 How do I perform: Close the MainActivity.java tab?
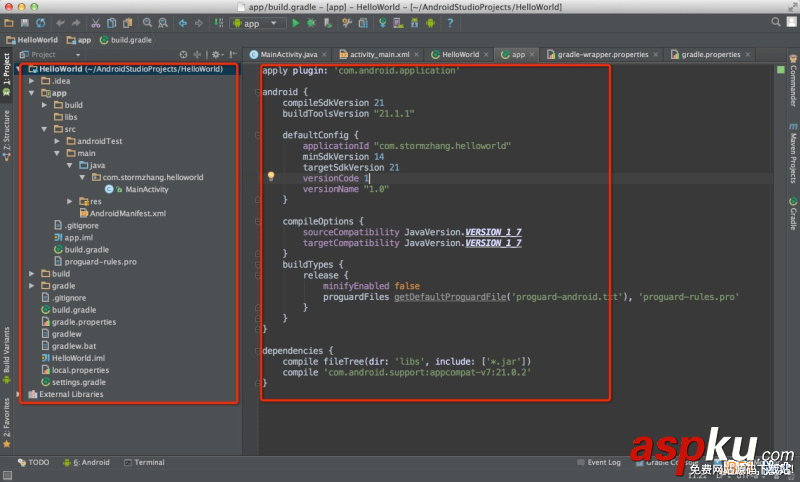[324, 55]
